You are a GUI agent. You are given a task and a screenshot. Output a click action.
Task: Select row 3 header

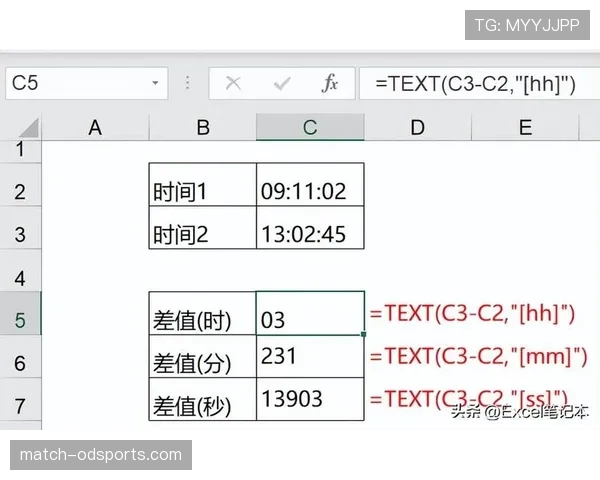(x=20, y=228)
